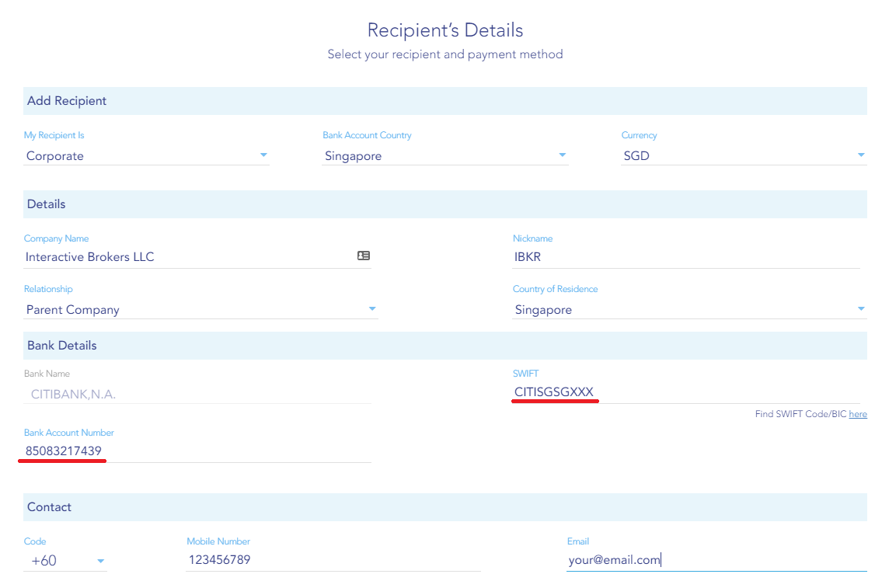The image size is (889, 588).
Task: Expand the Country of Residence dropdown
Action: click(689, 309)
